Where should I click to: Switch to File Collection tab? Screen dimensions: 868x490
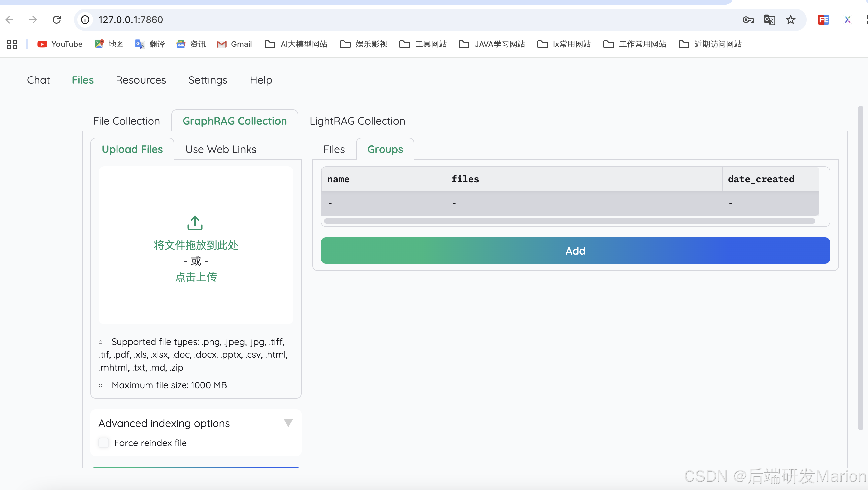tap(127, 121)
